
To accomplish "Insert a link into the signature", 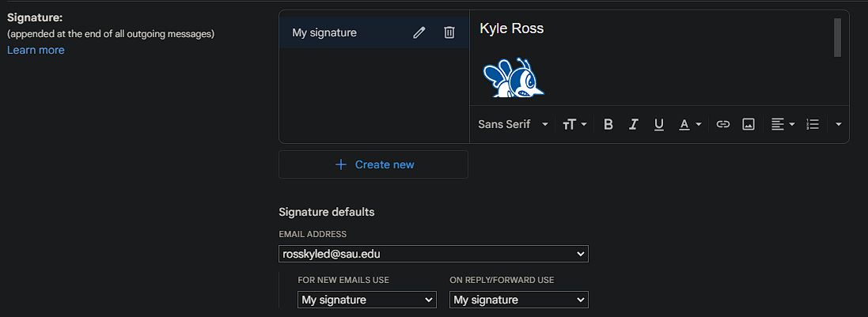I will click(723, 124).
